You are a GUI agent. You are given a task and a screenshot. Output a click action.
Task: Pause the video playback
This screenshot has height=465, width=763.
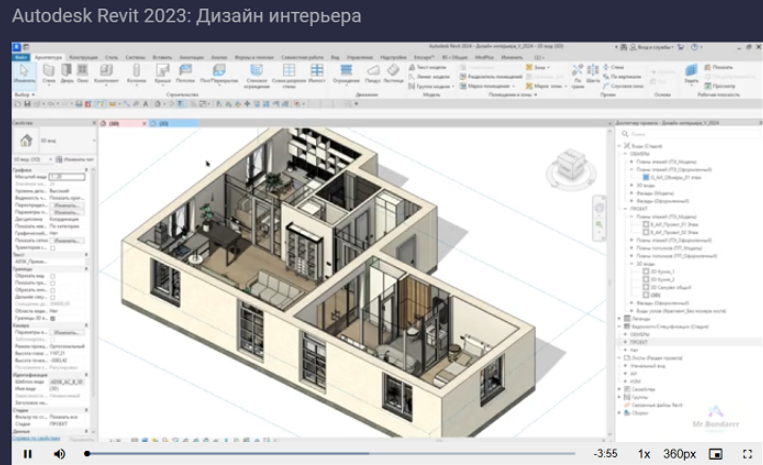click(x=28, y=454)
